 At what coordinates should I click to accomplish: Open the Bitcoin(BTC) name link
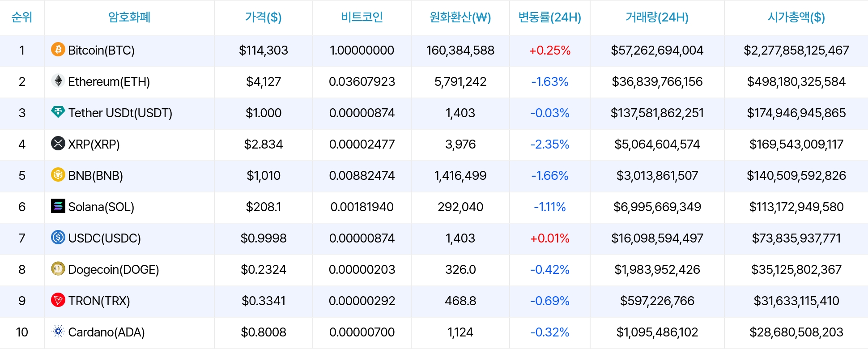[101, 50]
